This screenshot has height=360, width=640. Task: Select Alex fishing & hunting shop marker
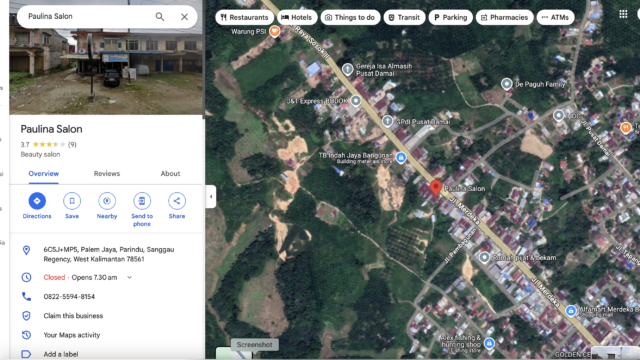coord(489,343)
